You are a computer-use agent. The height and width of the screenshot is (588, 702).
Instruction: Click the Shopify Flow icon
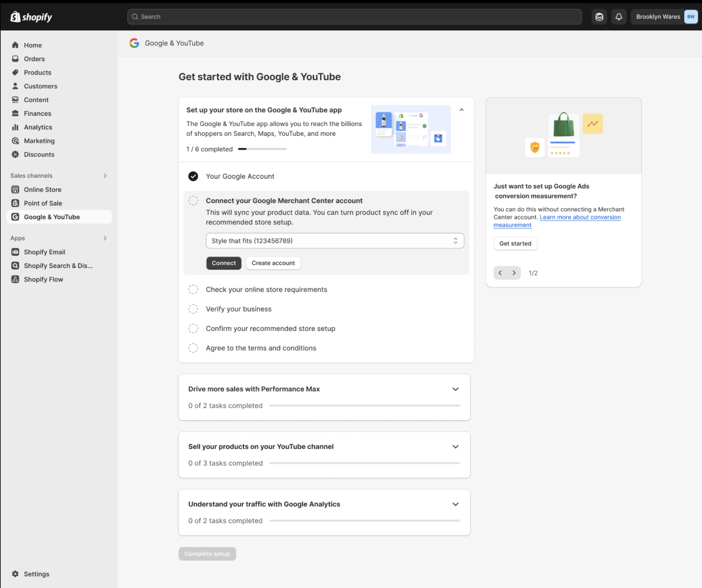coord(15,279)
